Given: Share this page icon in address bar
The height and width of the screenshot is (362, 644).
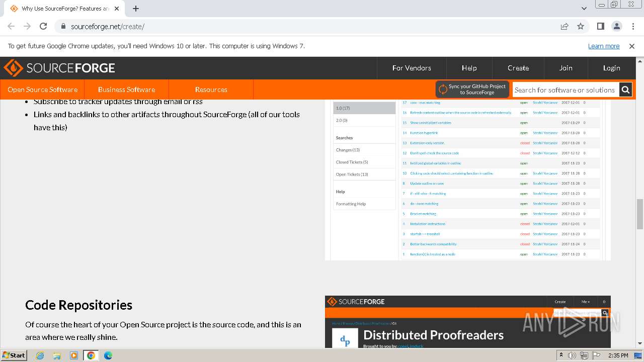Looking at the screenshot, I should [x=565, y=27].
